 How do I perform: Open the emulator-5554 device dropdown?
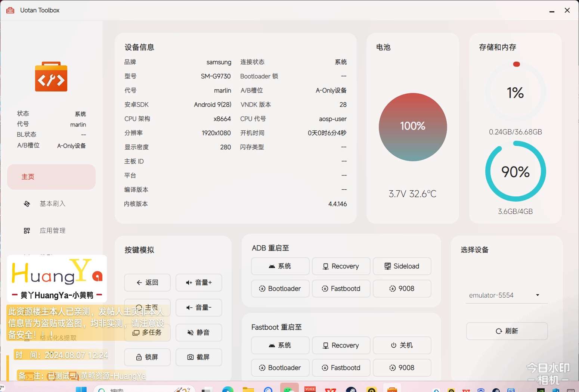coord(506,295)
